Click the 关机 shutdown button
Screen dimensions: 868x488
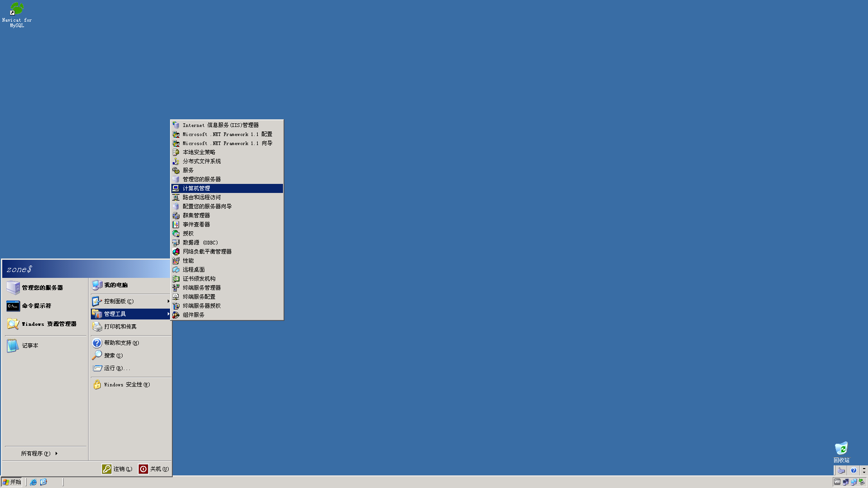(154, 469)
